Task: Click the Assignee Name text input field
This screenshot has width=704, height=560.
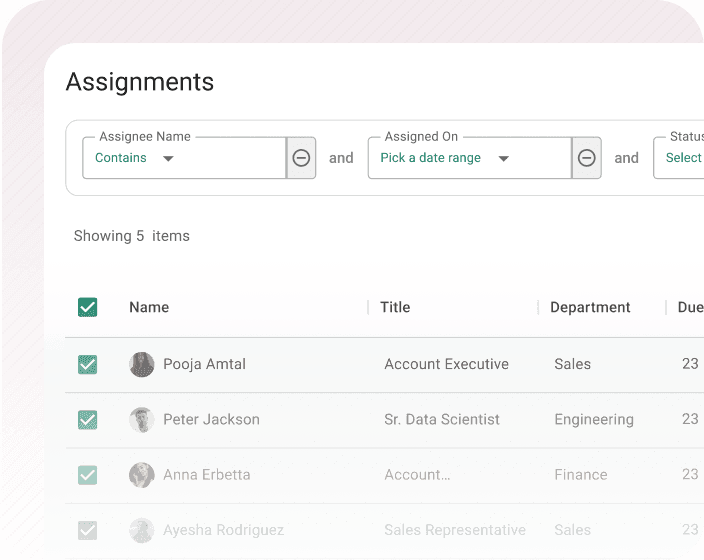Action: pyautogui.click(x=232, y=158)
